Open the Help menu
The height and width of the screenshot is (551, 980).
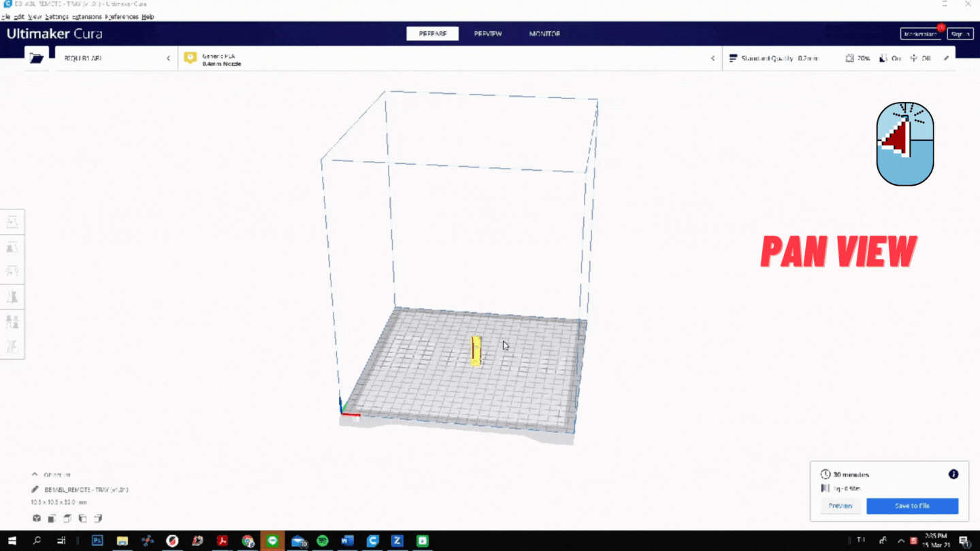148,16
